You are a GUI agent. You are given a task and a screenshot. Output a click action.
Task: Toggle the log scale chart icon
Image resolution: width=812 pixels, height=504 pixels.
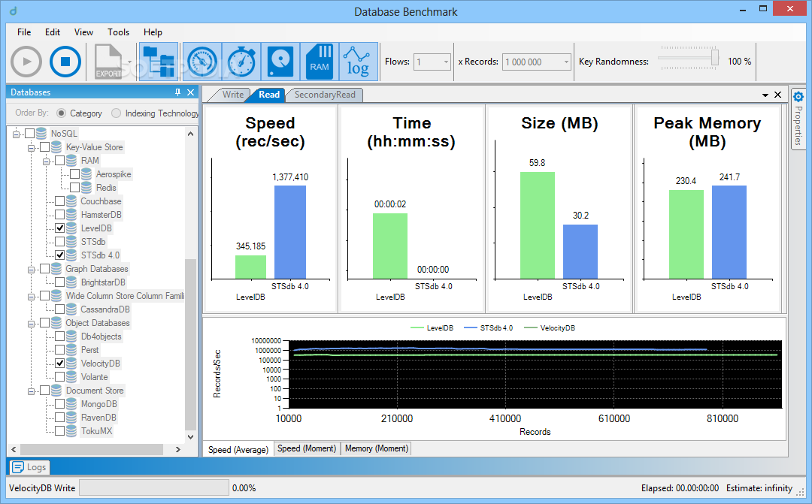coord(359,62)
